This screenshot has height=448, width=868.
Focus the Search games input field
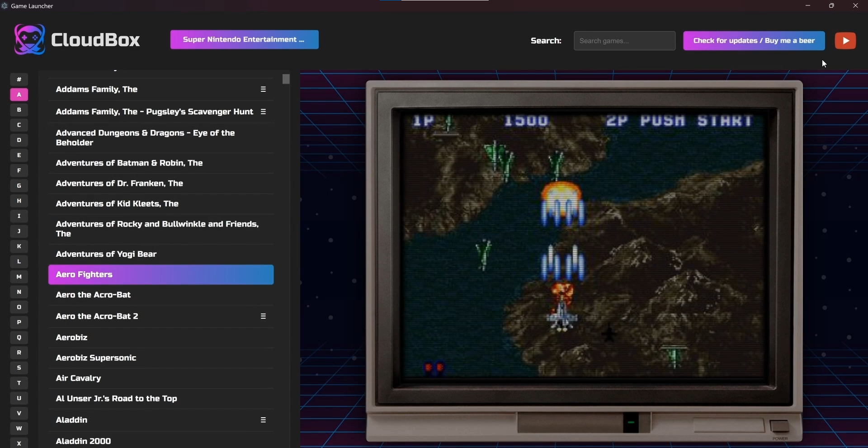[624, 41]
